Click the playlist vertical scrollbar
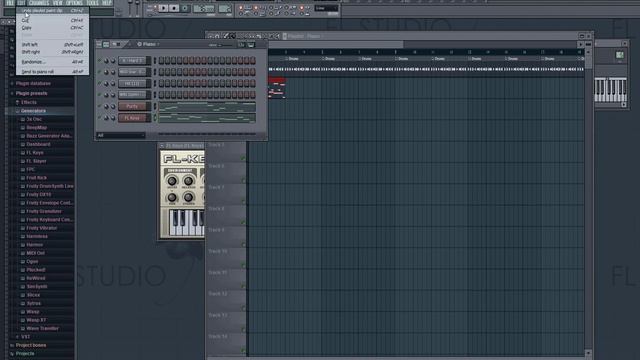The height and width of the screenshot is (360, 640). tap(588, 202)
